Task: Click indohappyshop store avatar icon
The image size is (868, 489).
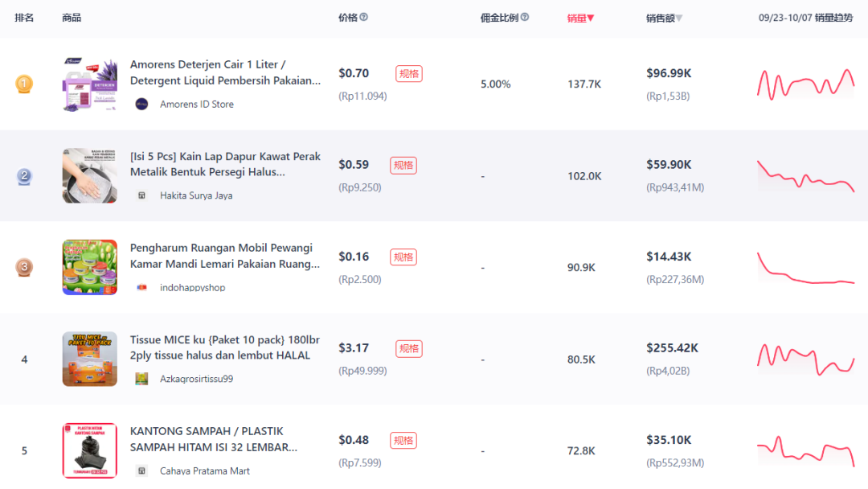Action: click(141, 287)
